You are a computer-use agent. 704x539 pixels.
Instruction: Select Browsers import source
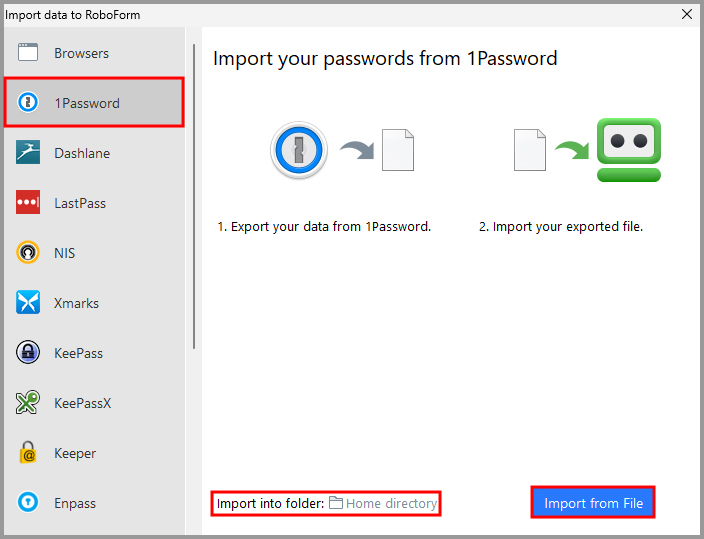pos(81,53)
